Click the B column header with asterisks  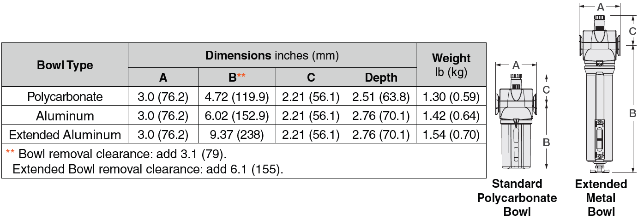tap(236, 77)
